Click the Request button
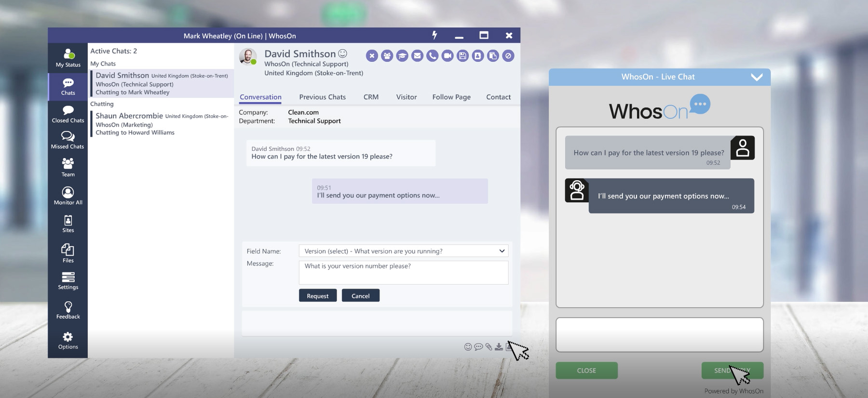The image size is (868, 398). [318, 296]
